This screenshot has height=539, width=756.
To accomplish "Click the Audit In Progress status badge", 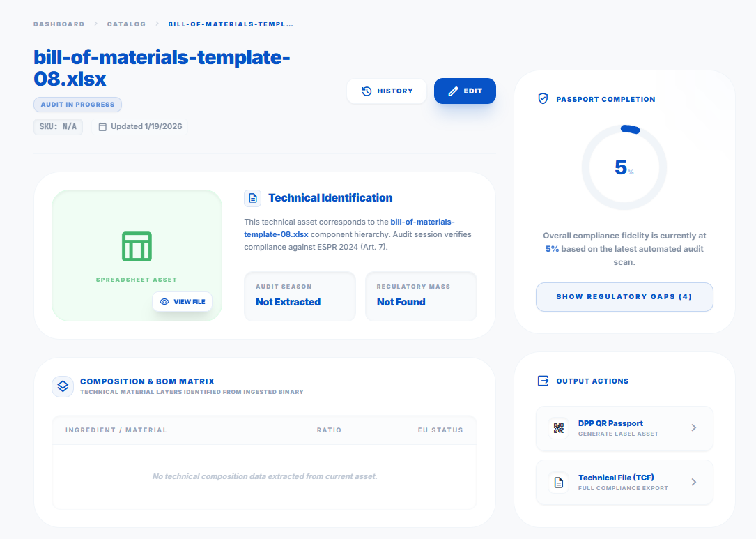I will (x=77, y=105).
